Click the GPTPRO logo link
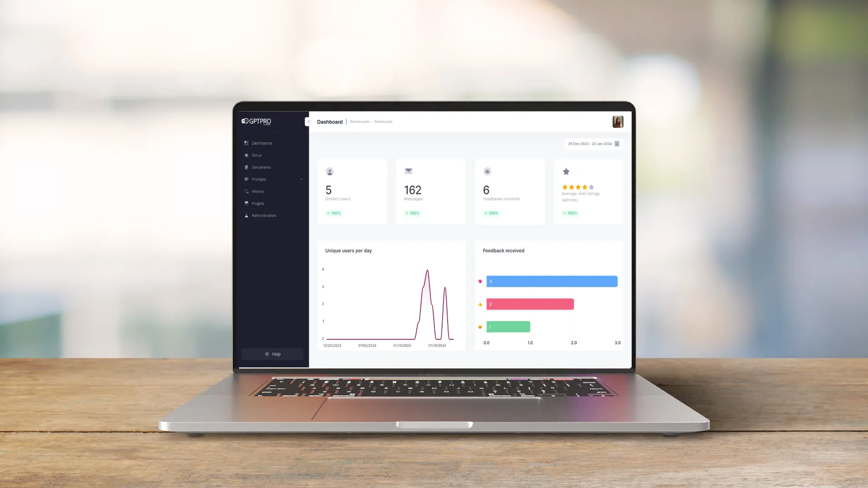Image resolution: width=868 pixels, height=488 pixels. pyautogui.click(x=256, y=122)
